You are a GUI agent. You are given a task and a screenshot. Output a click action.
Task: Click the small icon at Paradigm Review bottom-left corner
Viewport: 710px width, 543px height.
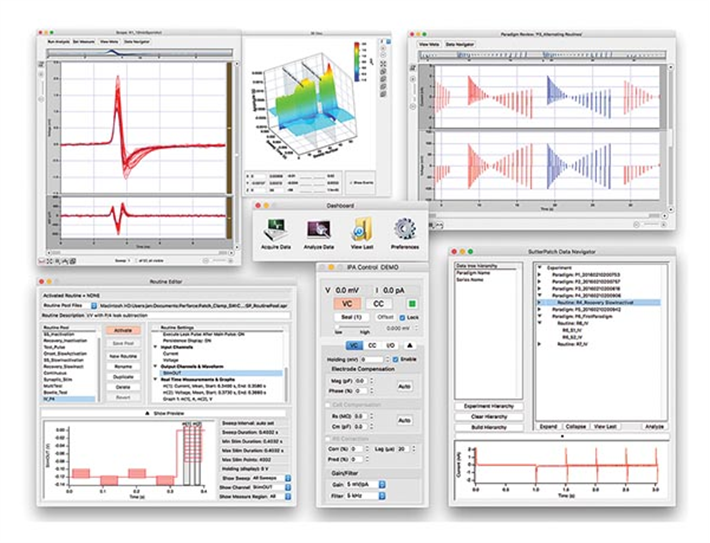(x=432, y=225)
